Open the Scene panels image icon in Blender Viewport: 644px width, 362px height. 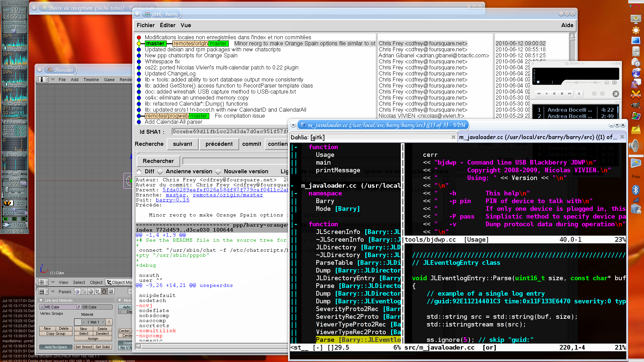111,292
